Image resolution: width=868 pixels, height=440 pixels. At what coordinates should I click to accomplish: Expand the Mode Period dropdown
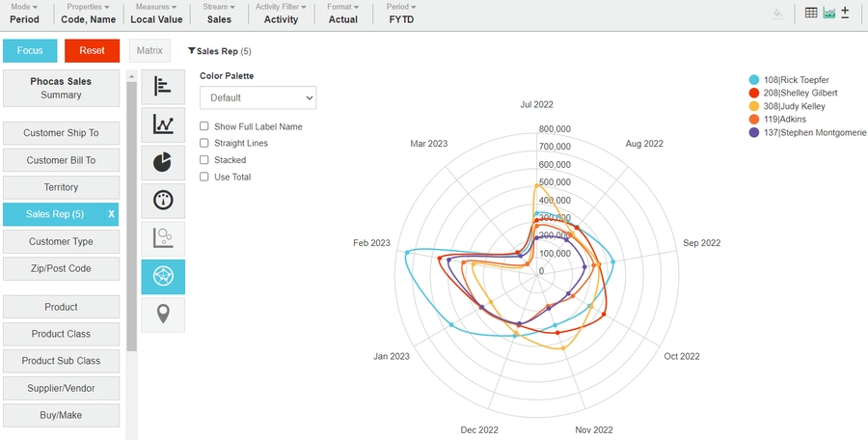click(x=25, y=14)
